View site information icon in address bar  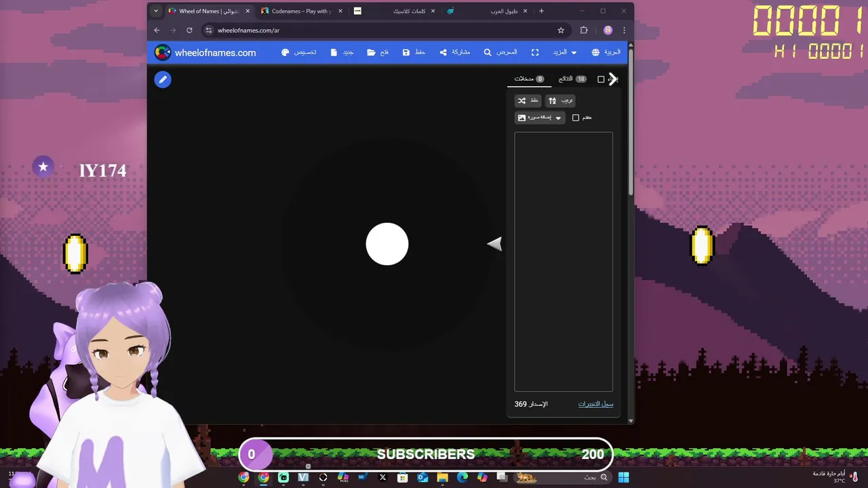coord(209,30)
